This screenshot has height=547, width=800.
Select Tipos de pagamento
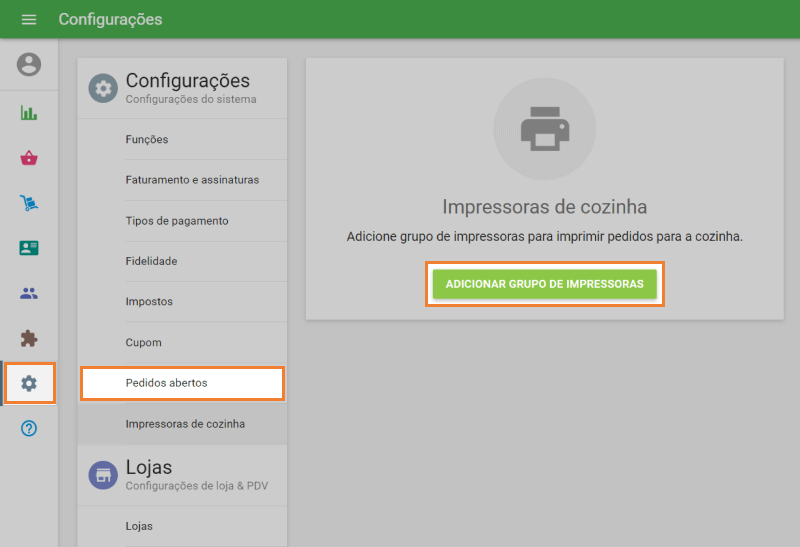tap(182, 221)
